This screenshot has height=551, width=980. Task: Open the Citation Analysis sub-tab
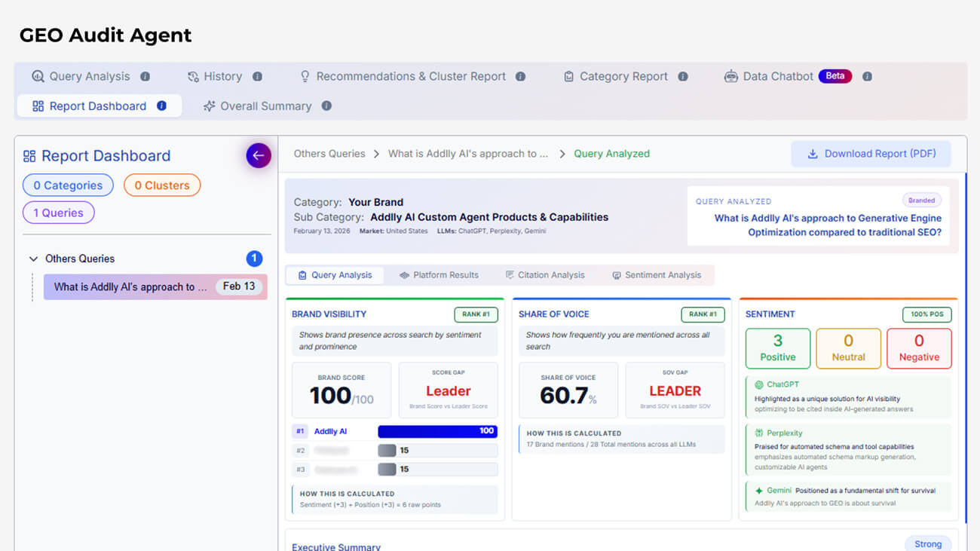click(x=545, y=275)
